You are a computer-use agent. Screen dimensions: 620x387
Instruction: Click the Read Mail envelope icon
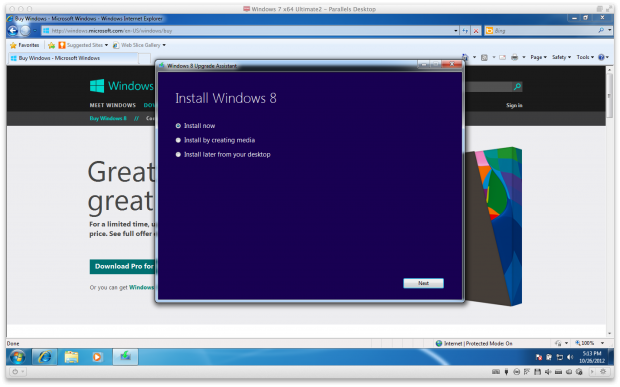coord(502,57)
